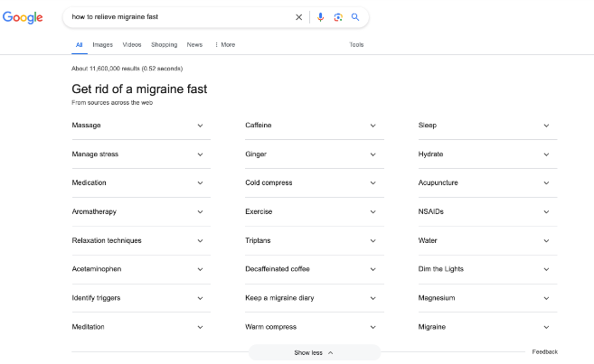
Task: Expand the Relaxation techniques item
Action: point(141,240)
